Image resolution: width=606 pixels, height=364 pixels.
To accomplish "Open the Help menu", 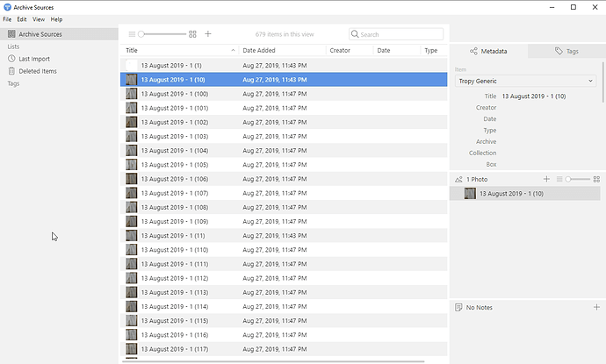I will 56,19.
